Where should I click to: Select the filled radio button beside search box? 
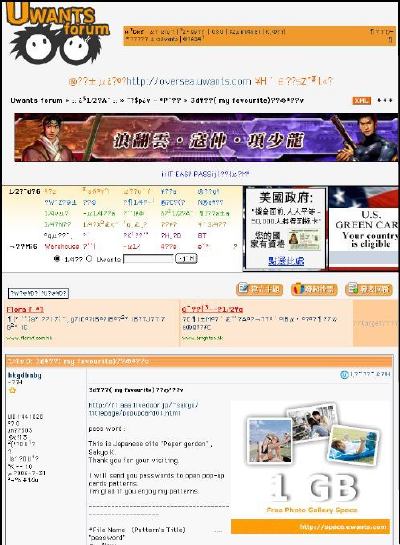[x=57, y=259]
